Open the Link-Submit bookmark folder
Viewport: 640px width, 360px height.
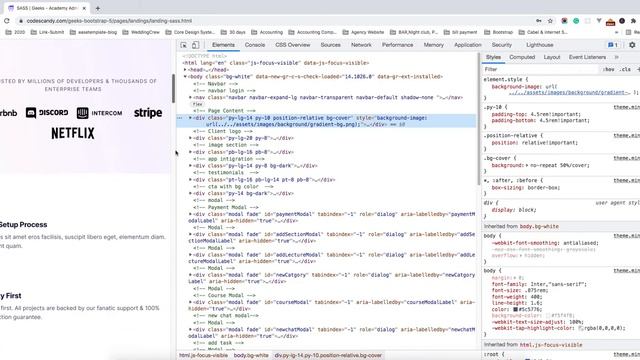pyautogui.click(x=47, y=32)
